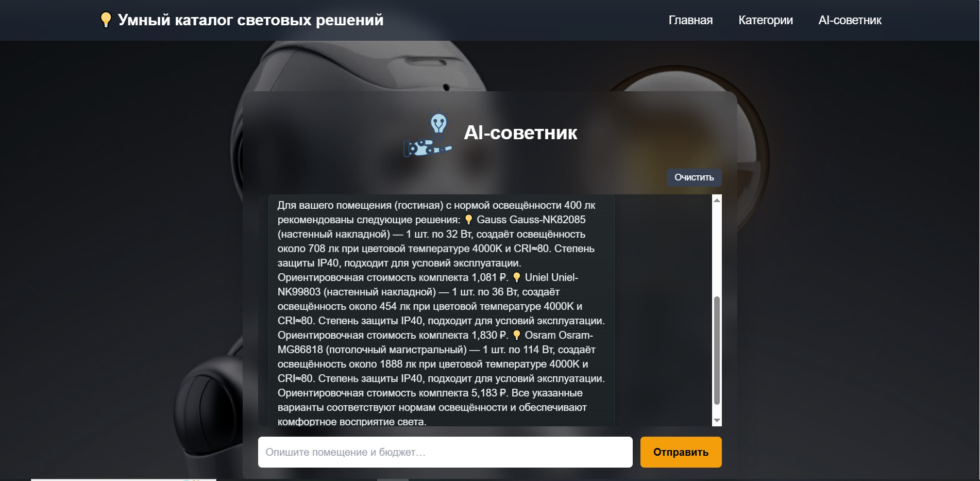This screenshot has width=980, height=481.
Task: Send the message with the Отправить button
Action: pyautogui.click(x=681, y=452)
